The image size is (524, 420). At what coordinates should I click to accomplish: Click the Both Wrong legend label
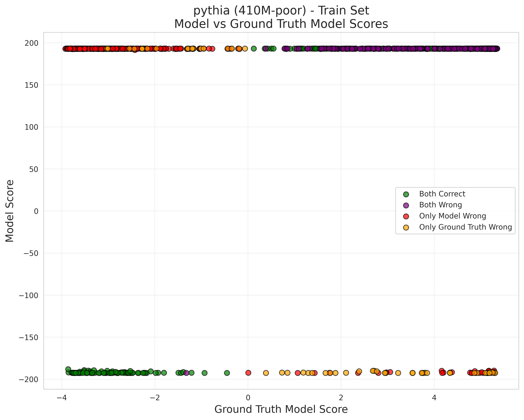440,205
